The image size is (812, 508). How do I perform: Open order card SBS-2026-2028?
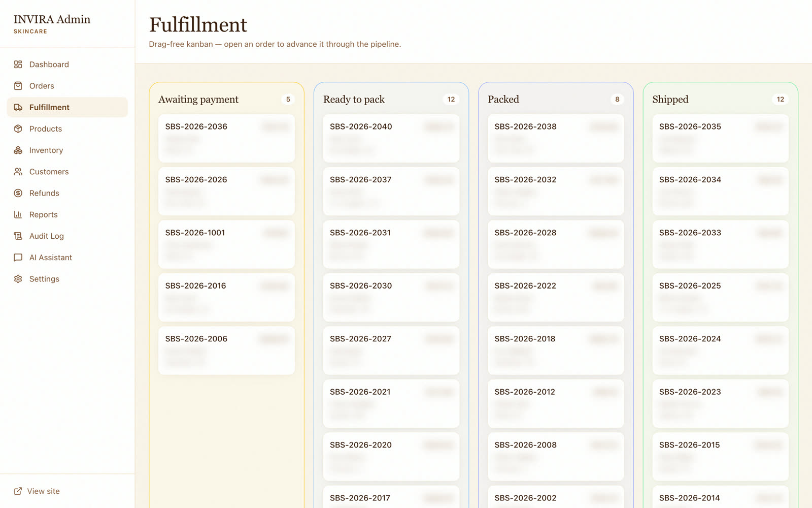pos(556,244)
